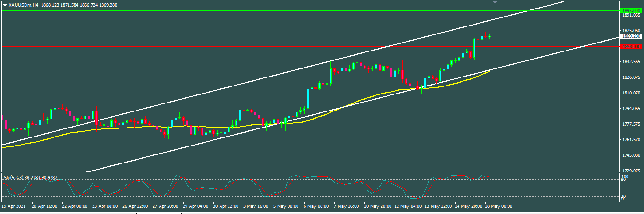Click the 19 Apr 2021 date label
The image size is (644, 214).
click(x=12, y=206)
